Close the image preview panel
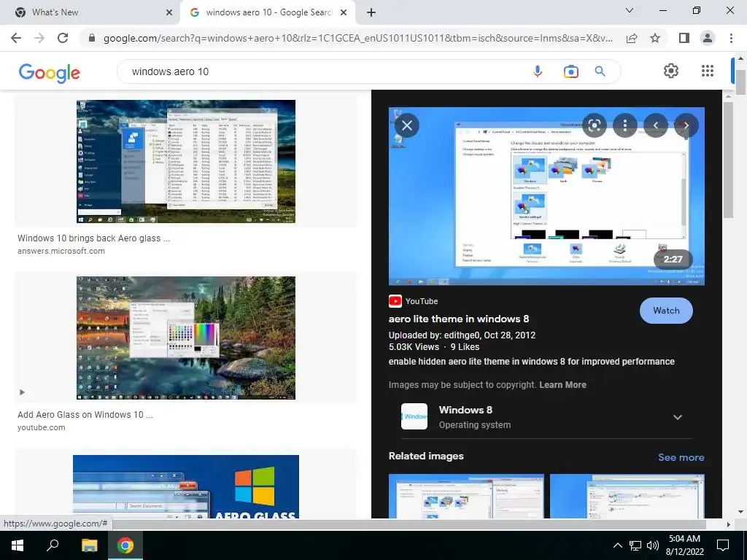This screenshot has width=747, height=560. 407,125
